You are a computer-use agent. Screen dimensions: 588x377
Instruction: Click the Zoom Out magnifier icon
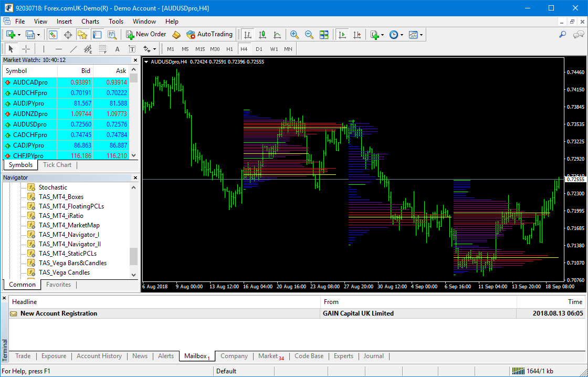point(309,35)
